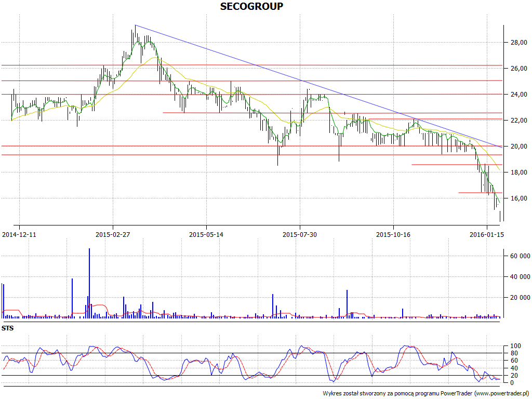532x399 pixels.
Task: Click the 80 level on STS axis
Action: point(514,353)
